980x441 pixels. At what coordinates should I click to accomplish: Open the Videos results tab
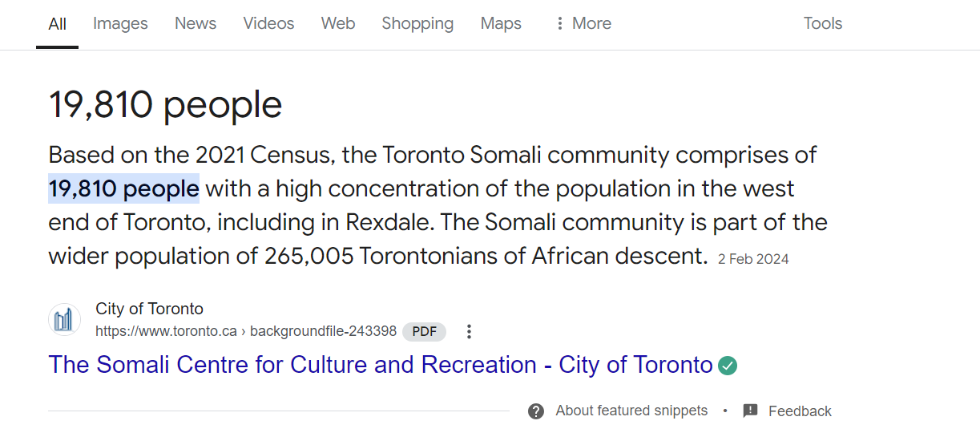pos(268,23)
